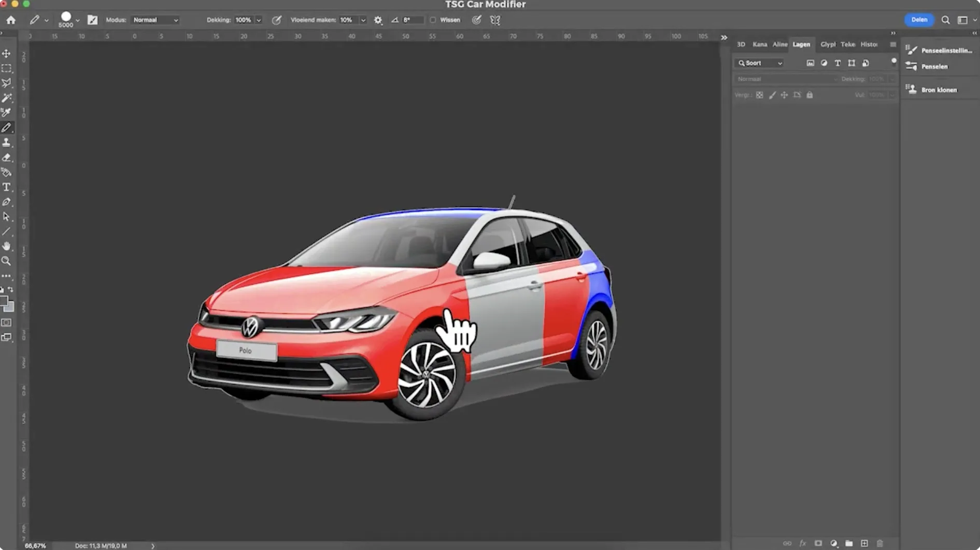The height and width of the screenshot is (550, 980).
Task: Click the background color swatch
Action: coord(10,307)
